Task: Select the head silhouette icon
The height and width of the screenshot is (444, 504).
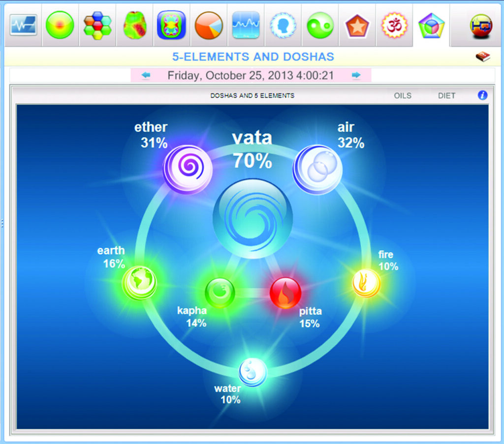Action: [283, 25]
